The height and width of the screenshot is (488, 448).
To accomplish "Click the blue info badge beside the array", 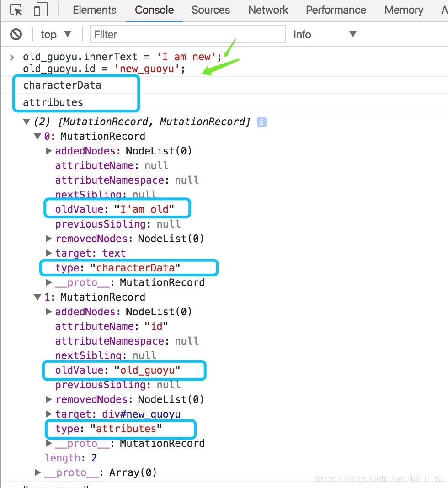I will click(261, 122).
